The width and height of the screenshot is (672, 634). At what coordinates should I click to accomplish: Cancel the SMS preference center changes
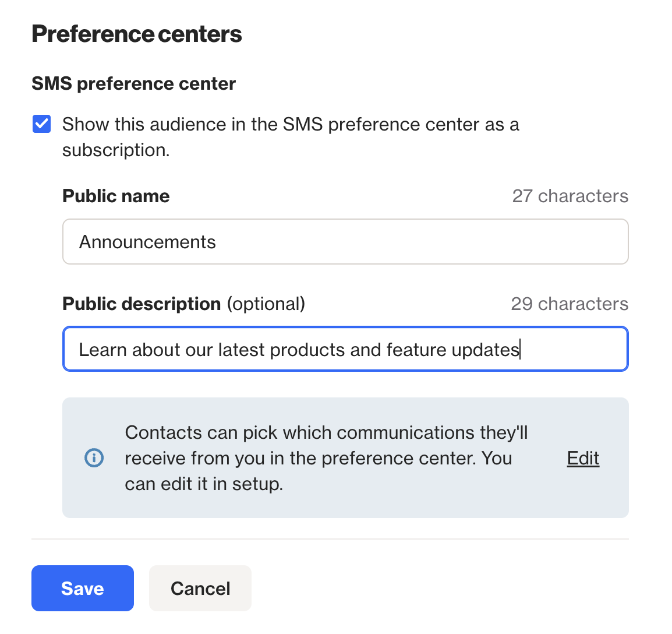coord(200,588)
